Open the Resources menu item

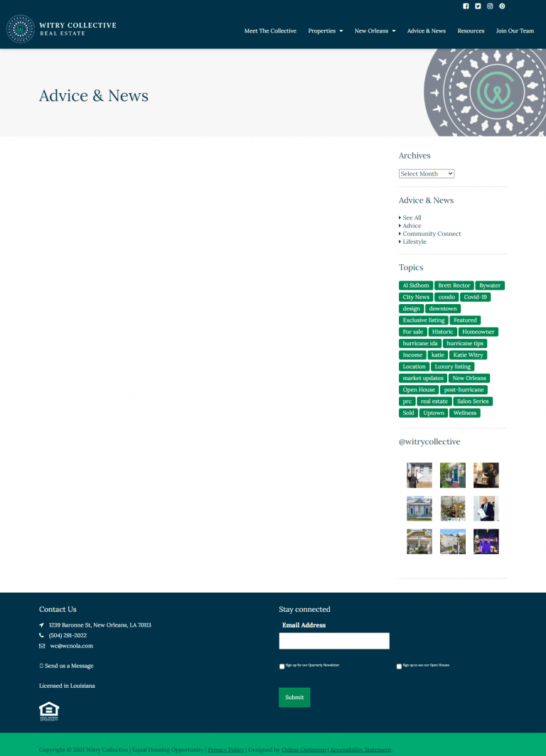[471, 31]
